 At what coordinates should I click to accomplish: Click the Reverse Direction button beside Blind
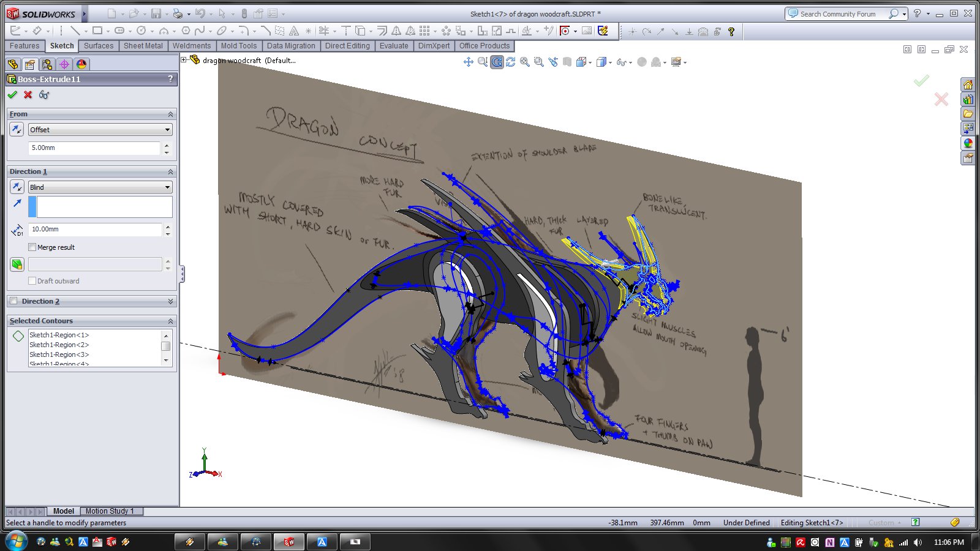pyautogui.click(x=17, y=187)
